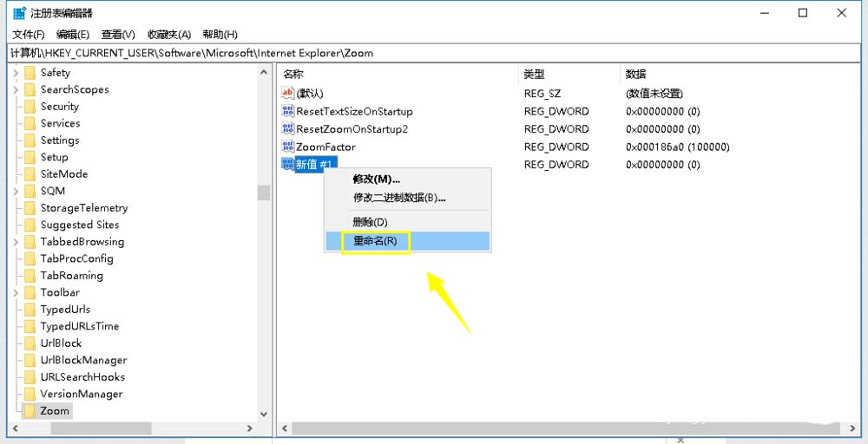Click the REG_SZ type cell
The height and width of the screenshot is (444, 868).
click(542, 94)
